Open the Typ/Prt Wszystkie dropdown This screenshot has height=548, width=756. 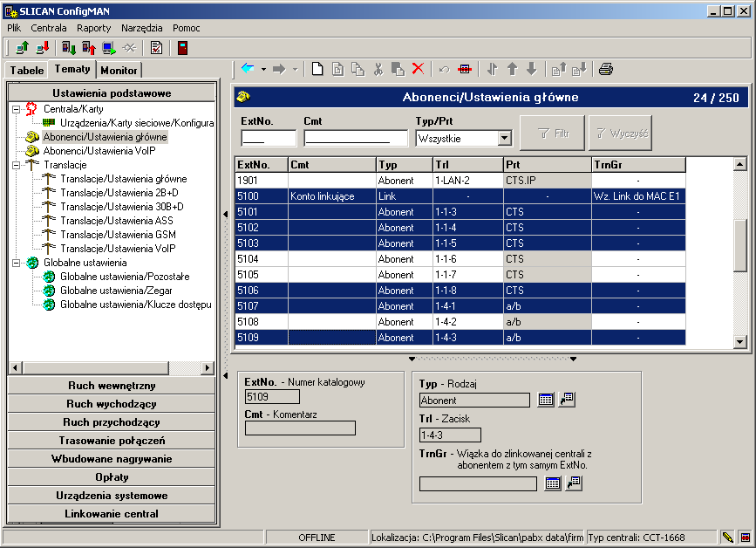tap(504, 139)
